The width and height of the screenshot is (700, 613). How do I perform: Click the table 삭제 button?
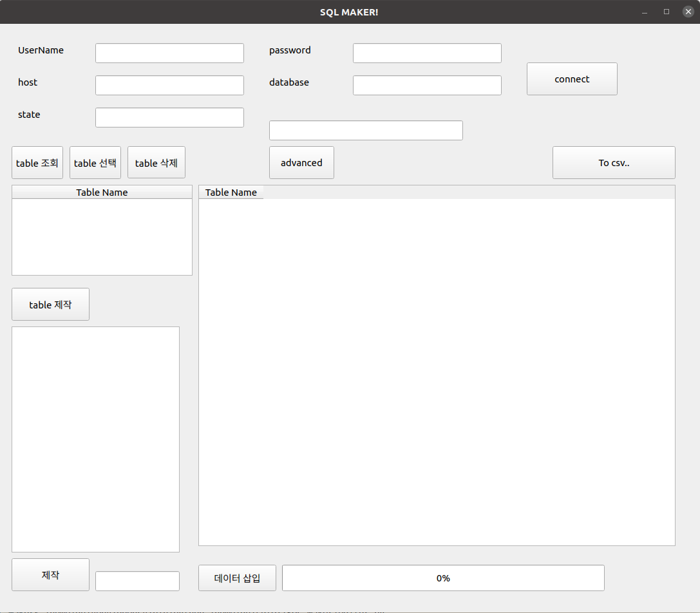click(x=156, y=162)
